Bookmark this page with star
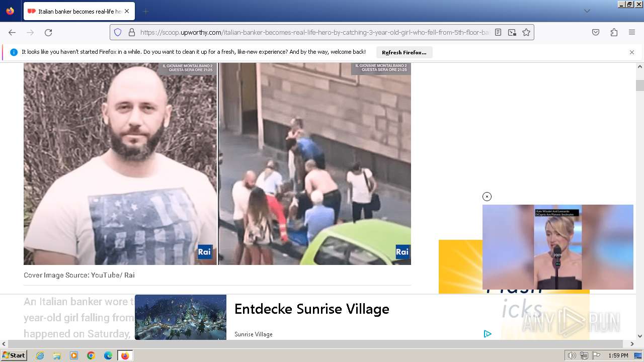Viewport: 644px width, 362px height. click(526, 32)
